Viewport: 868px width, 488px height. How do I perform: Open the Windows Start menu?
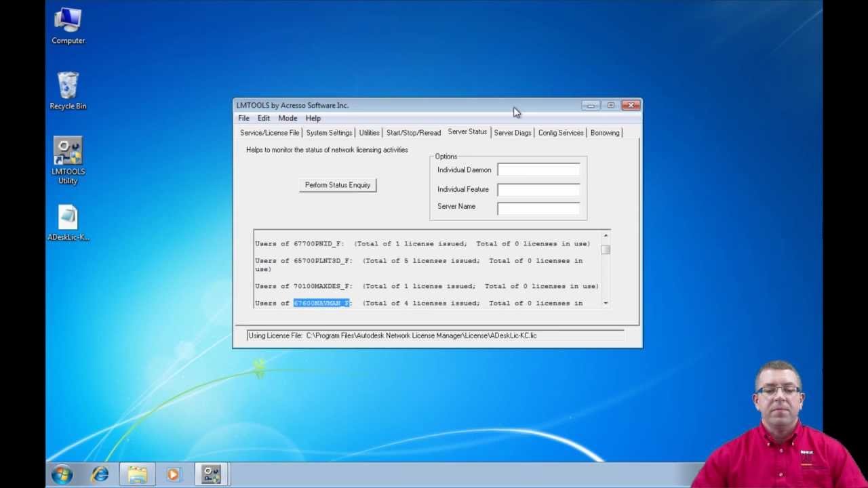point(62,474)
